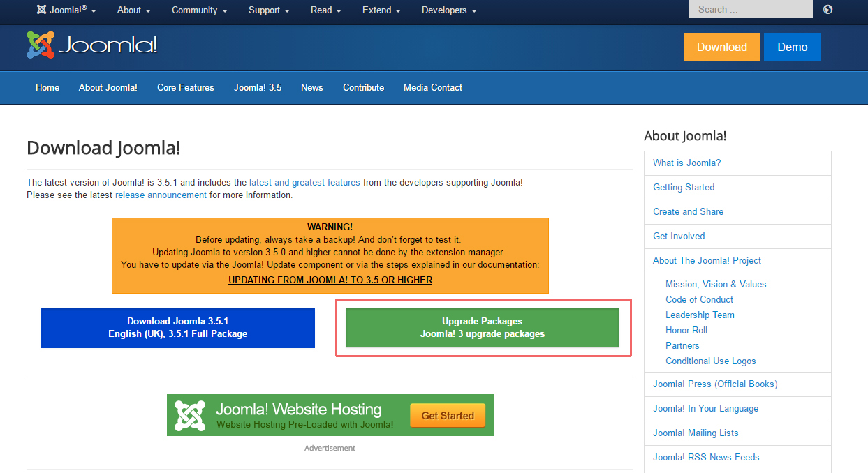Open Joomla! In Your Language link
The height and width of the screenshot is (473, 868).
point(705,408)
